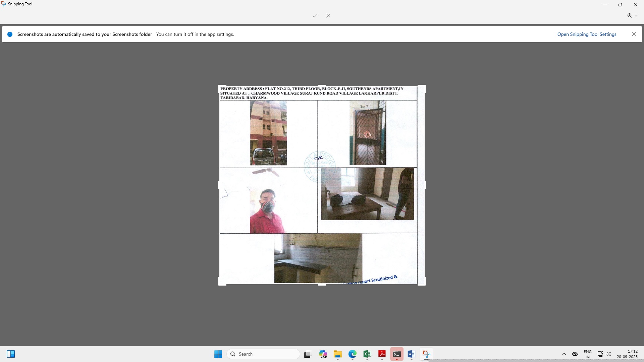Confirm the crop with the checkmark icon
The height and width of the screenshot is (362, 644).
click(315, 16)
